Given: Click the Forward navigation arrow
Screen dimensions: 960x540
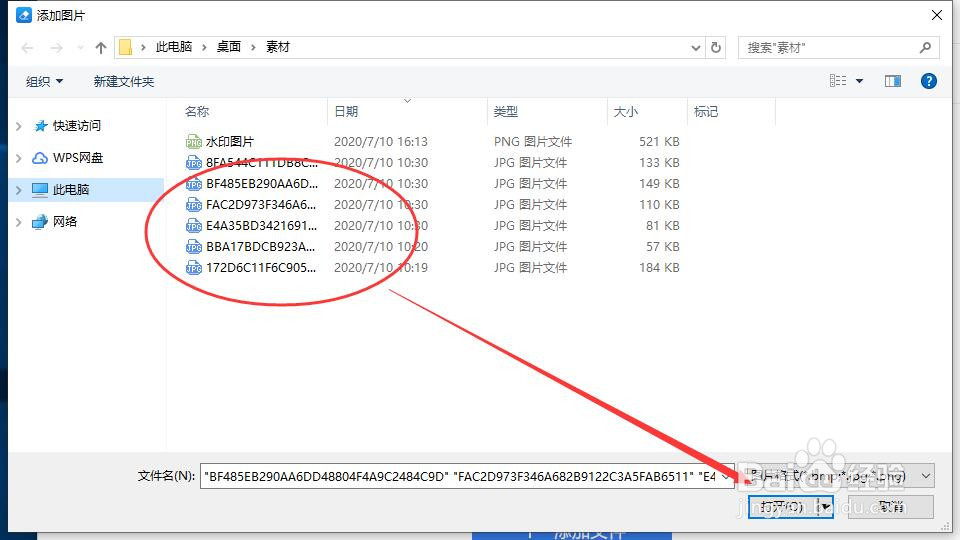Looking at the screenshot, I should pos(56,48).
